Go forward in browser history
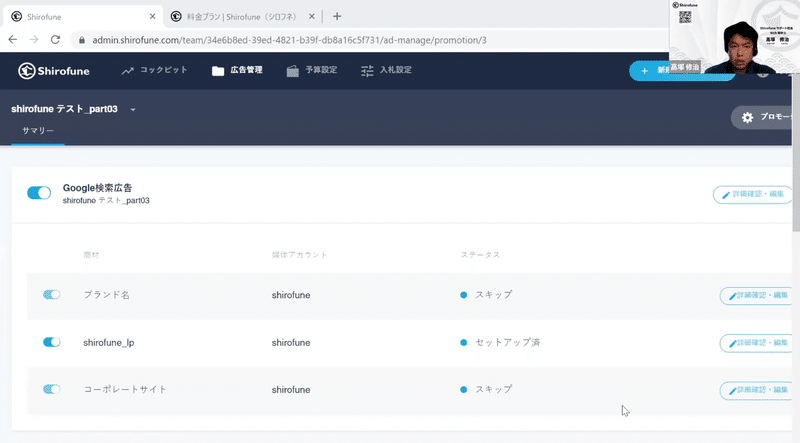The image size is (800, 443). pos(34,40)
